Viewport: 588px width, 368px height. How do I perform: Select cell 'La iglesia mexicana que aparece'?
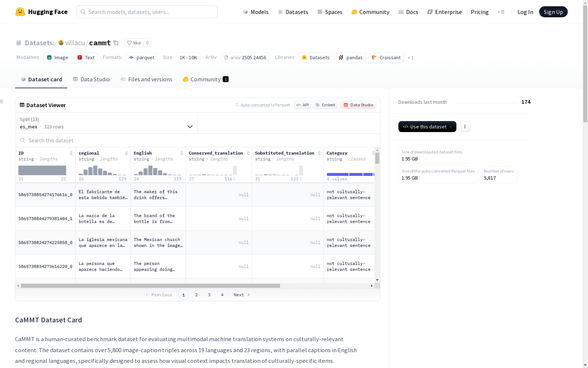[103, 243]
